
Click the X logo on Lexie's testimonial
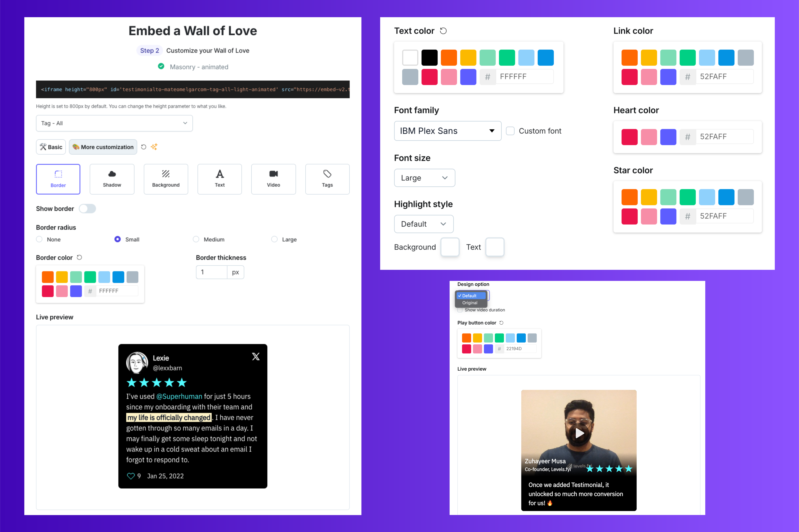click(256, 357)
